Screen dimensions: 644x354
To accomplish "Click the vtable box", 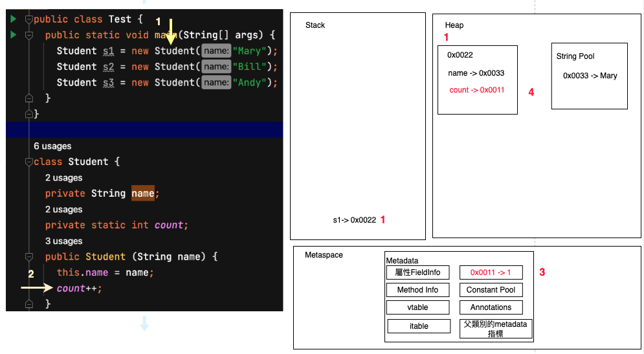I will coord(417,307).
